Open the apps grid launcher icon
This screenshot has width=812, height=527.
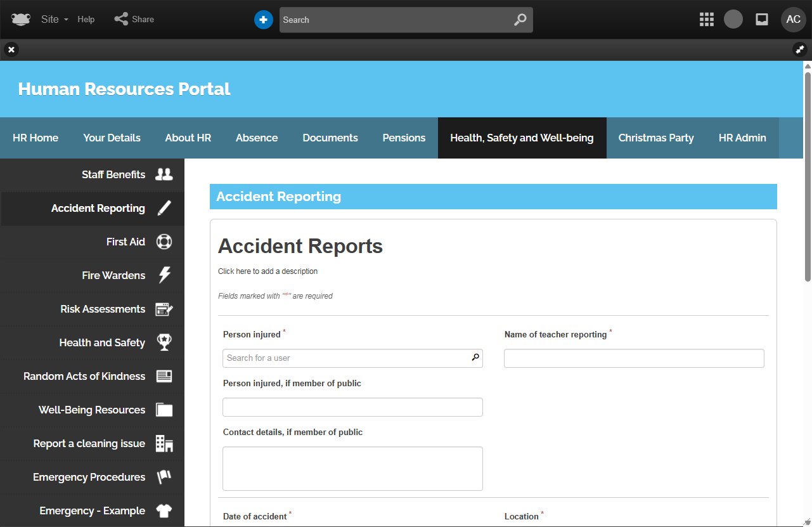707,20
